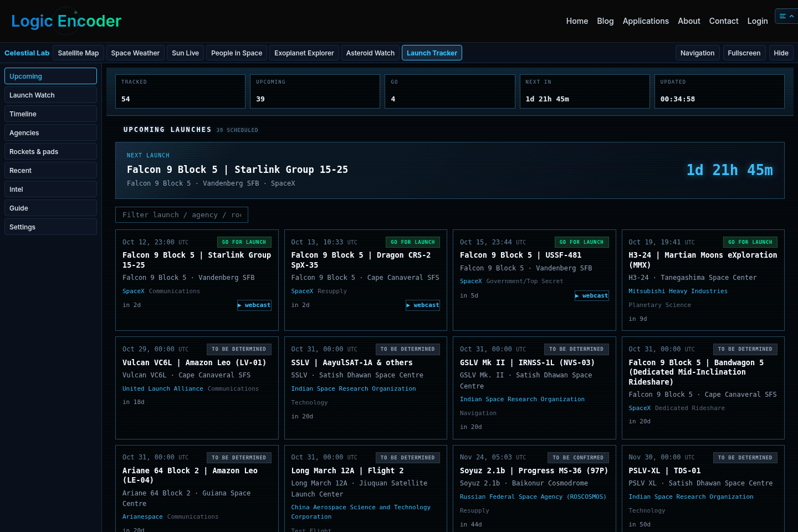Switch to Exoplanet Explorer tab
Image resolution: width=798 pixels, height=532 pixels.
pyautogui.click(x=304, y=53)
